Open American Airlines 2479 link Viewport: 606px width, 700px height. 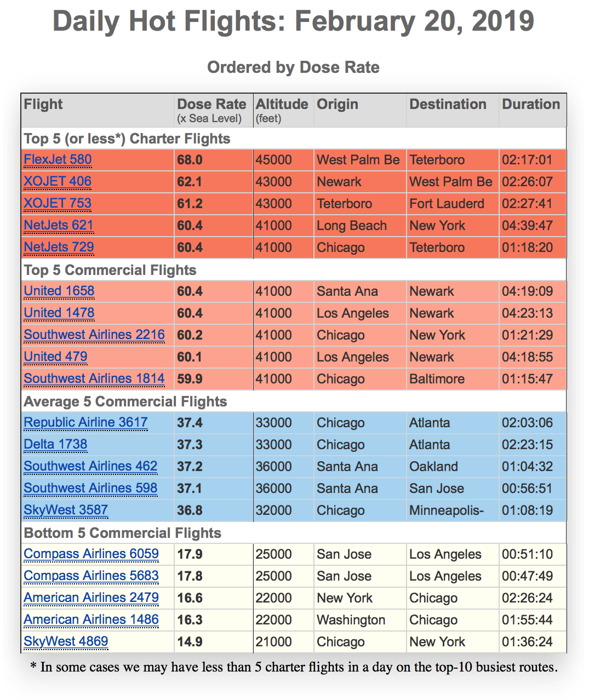click(91, 598)
